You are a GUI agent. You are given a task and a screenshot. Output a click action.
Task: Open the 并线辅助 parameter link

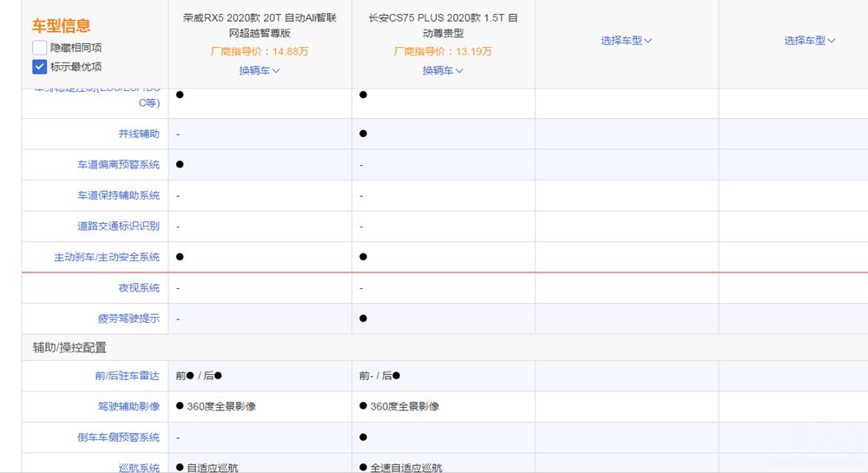point(139,134)
